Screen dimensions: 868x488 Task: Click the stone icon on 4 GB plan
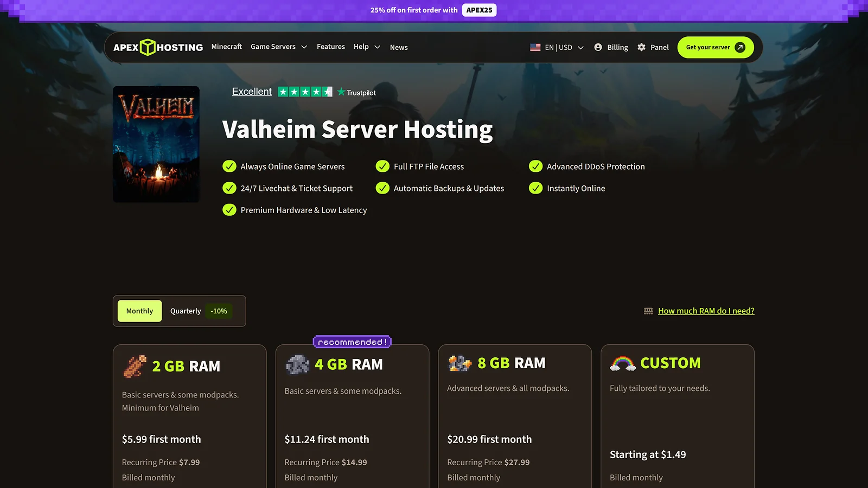(297, 365)
